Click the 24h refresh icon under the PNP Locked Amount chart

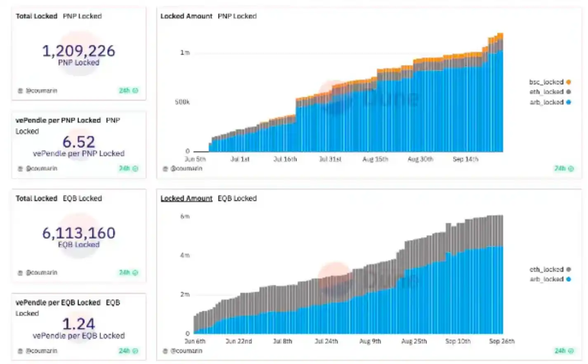click(571, 169)
